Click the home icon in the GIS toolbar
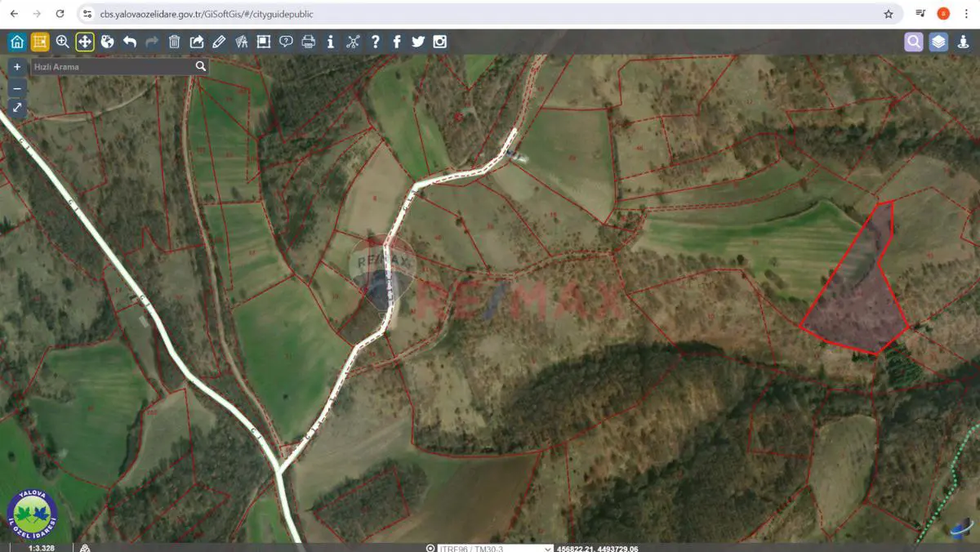Image resolution: width=980 pixels, height=552 pixels. pos(17,42)
